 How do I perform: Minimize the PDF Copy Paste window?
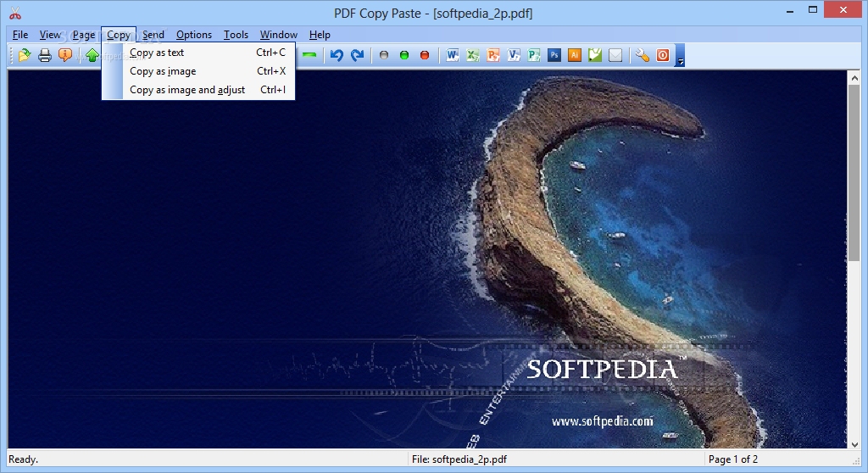click(x=790, y=10)
